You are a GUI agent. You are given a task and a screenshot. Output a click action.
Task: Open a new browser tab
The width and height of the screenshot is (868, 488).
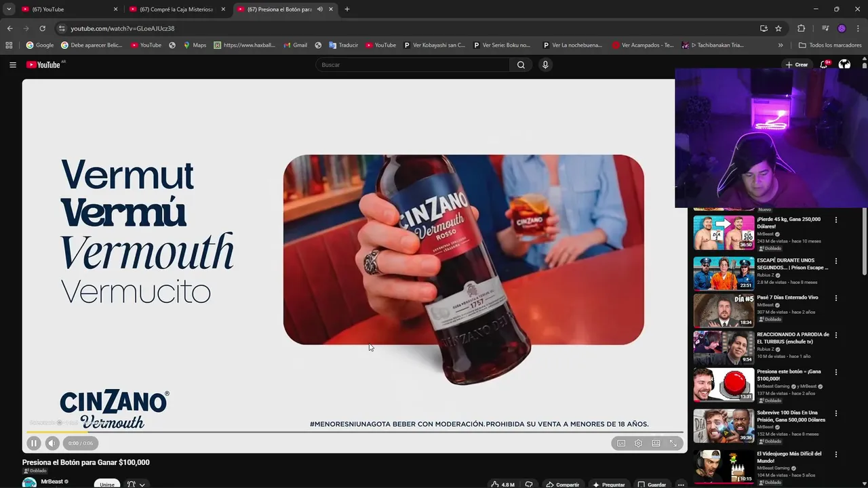[347, 9]
